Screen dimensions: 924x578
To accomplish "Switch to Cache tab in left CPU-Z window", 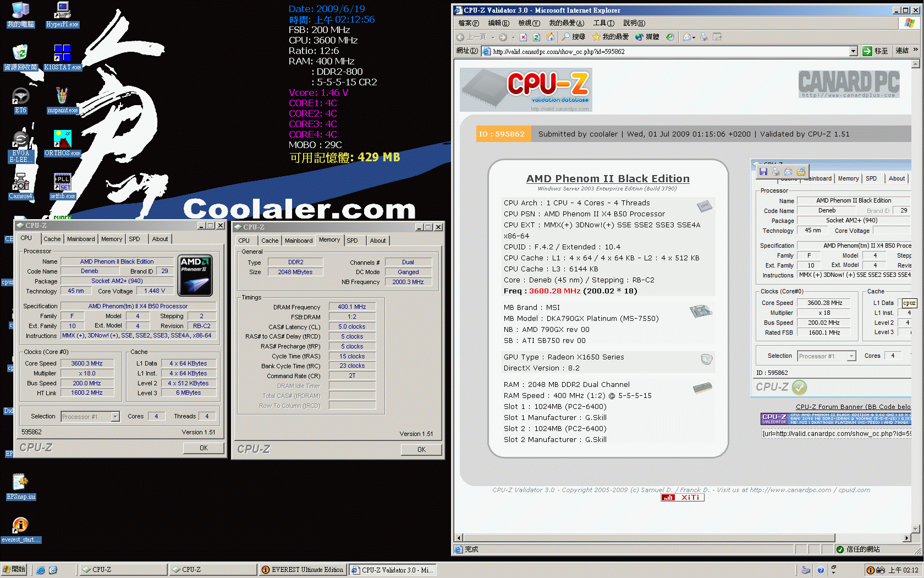I will [52, 239].
